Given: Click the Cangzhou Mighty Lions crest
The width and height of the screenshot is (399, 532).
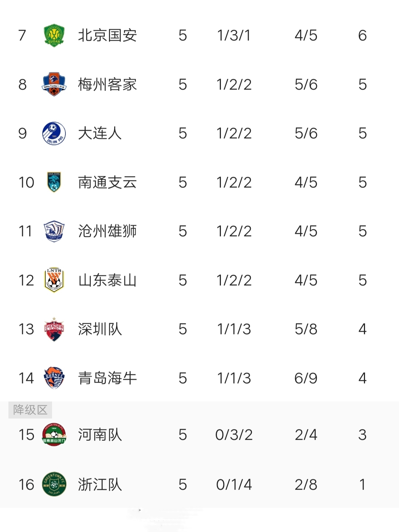Looking at the screenshot, I should point(54,231).
